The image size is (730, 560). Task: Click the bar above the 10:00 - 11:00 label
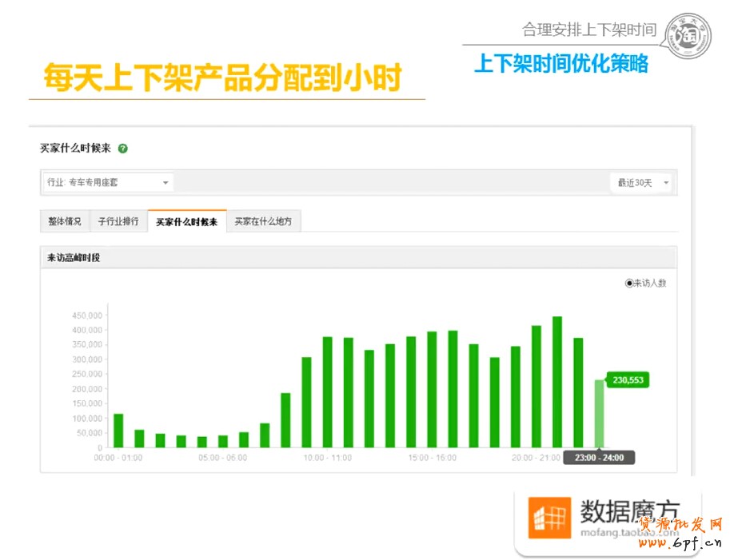coord(328,391)
